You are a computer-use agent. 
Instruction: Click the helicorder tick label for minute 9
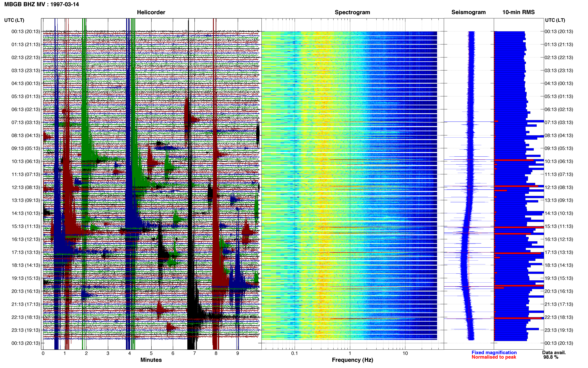pyautogui.click(x=238, y=353)
